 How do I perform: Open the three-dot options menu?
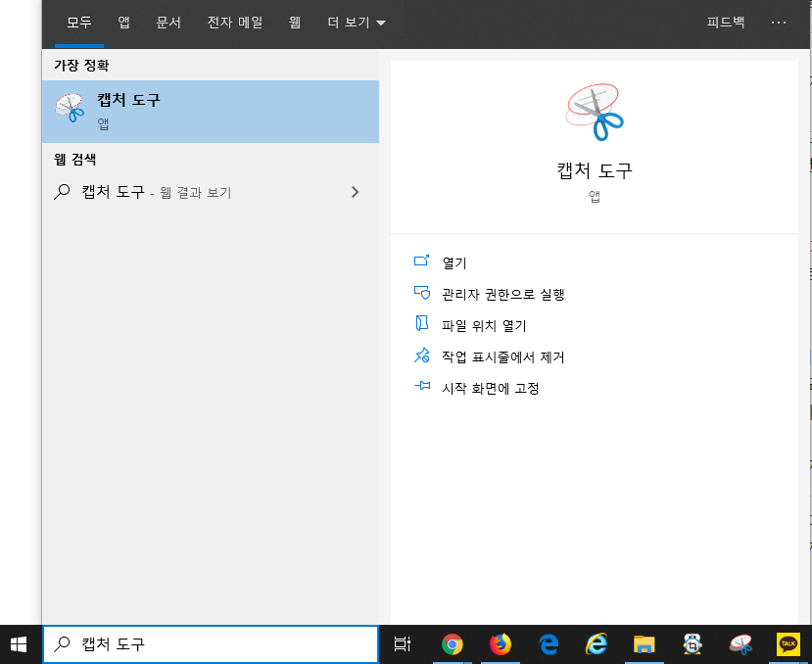point(779,23)
